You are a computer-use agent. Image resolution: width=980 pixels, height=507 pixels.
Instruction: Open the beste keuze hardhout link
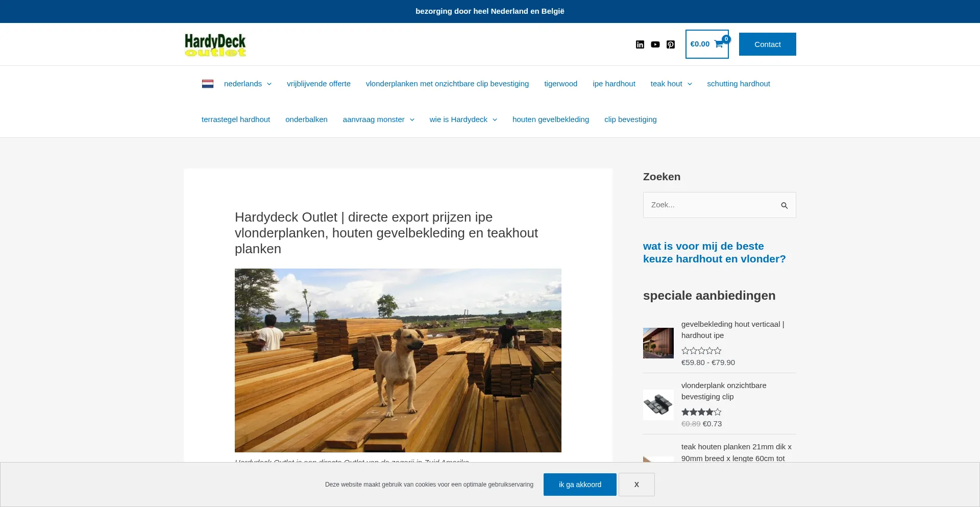pyautogui.click(x=714, y=252)
